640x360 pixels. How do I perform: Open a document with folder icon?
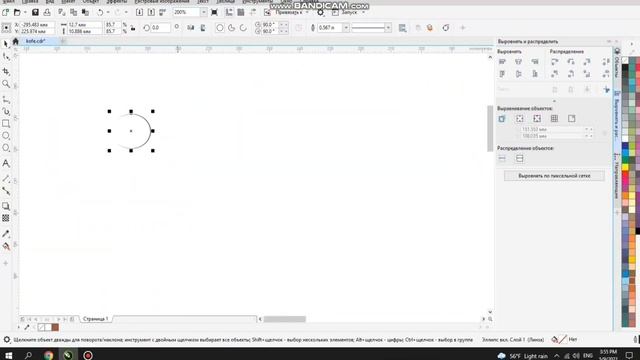pos(17,13)
